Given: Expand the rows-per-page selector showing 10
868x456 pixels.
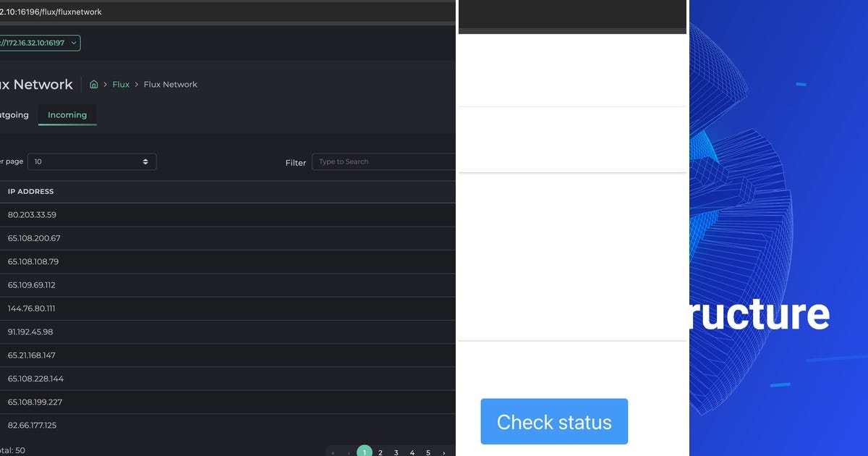Looking at the screenshot, I should (x=92, y=161).
